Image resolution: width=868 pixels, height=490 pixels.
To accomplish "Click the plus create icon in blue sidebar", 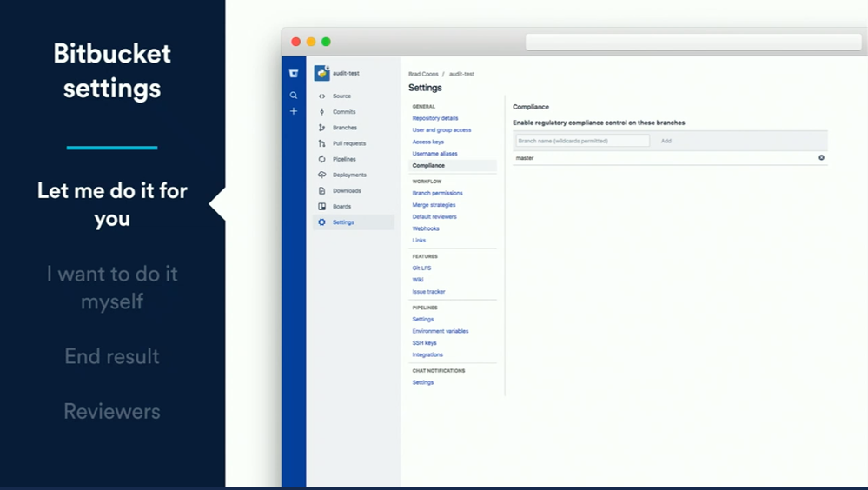I will pos(294,111).
